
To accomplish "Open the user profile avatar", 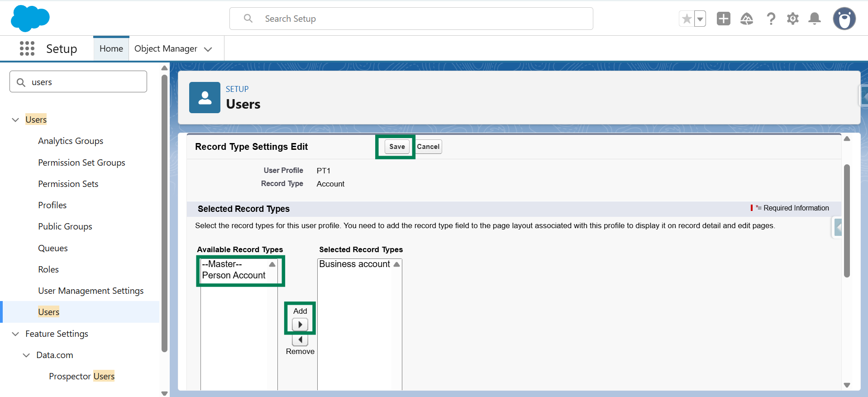I will (x=844, y=19).
